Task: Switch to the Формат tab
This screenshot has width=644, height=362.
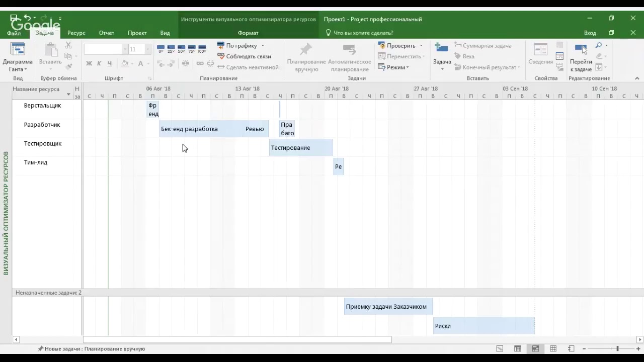Action: tap(248, 33)
